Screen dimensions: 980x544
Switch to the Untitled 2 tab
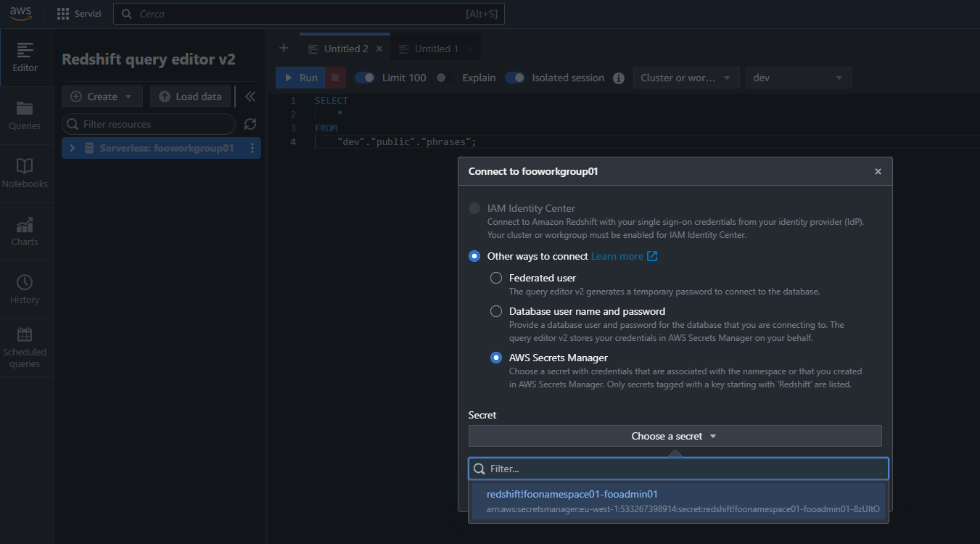346,49
